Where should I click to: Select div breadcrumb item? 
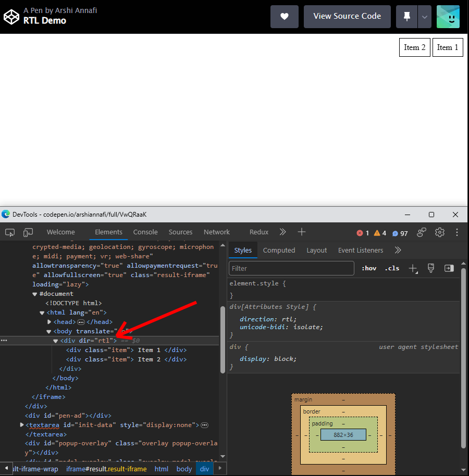point(204,469)
